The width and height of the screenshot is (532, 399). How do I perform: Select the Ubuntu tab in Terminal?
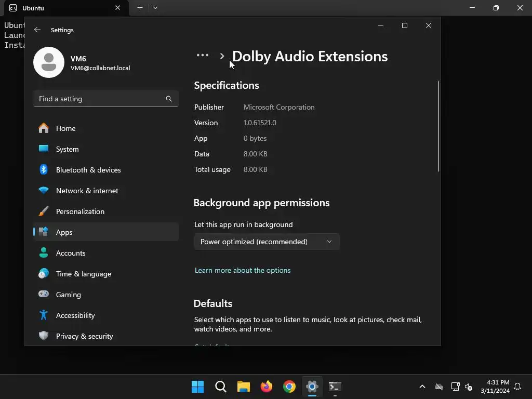coord(66,8)
